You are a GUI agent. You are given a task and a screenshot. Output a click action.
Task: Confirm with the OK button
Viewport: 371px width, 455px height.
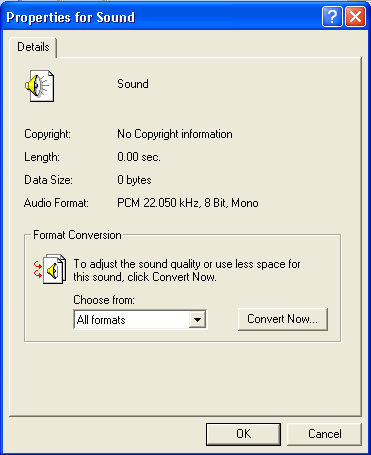click(243, 434)
